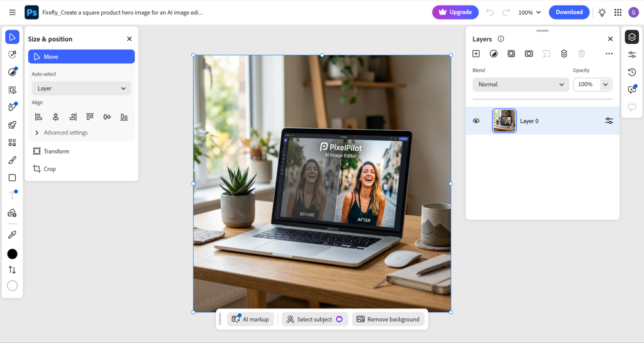Click the AI markup button
Viewport: 644px width, 343px height.
coord(250,319)
